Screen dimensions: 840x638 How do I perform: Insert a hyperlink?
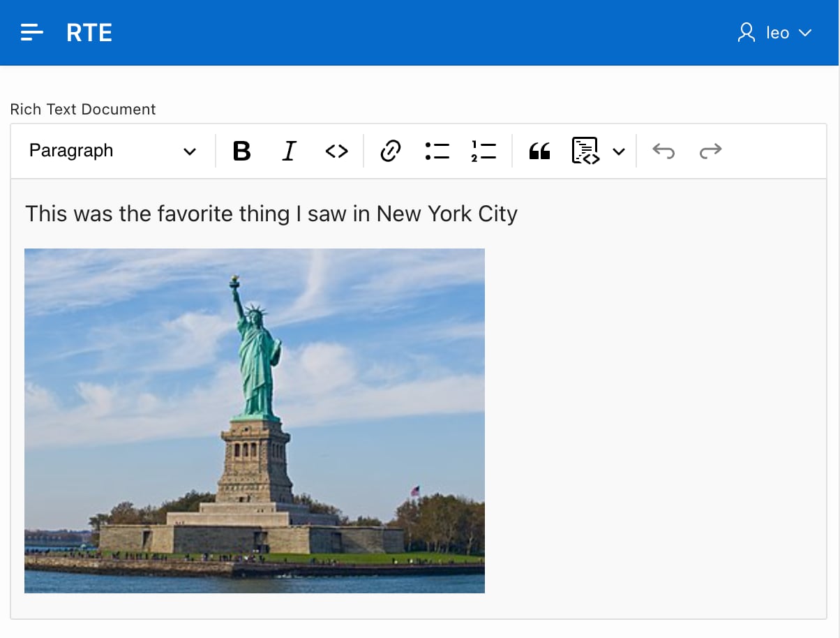click(x=390, y=151)
